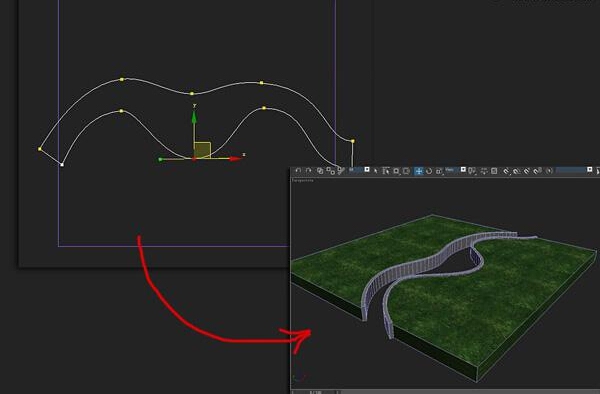Toggle the 3D Snaps magnet button

[x=506, y=171]
